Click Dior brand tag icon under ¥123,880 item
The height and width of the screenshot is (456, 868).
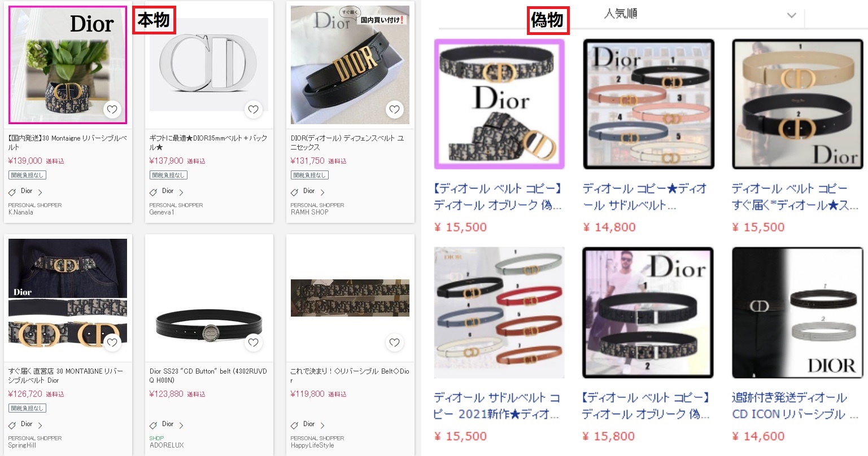(x=153, y=425)
